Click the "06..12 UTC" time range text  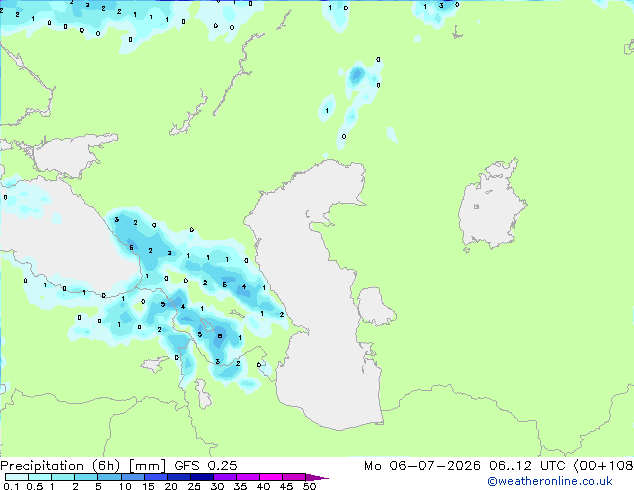point(527,466)
